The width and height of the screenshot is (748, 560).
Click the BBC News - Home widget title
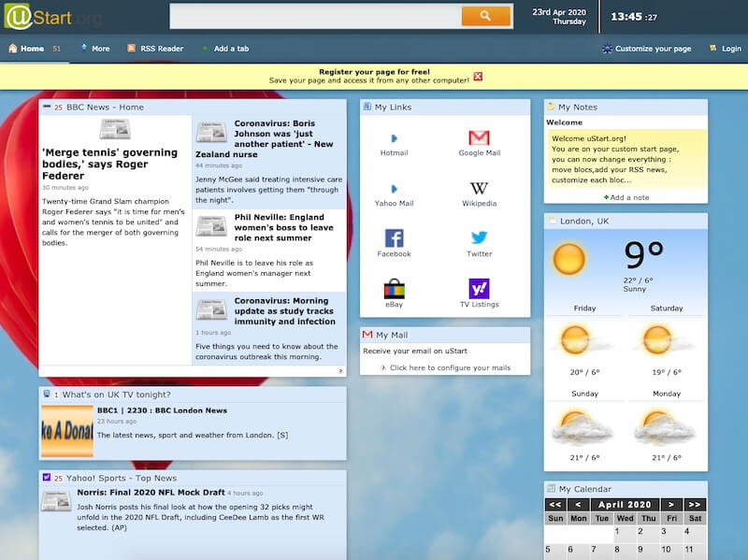point(105,108)
